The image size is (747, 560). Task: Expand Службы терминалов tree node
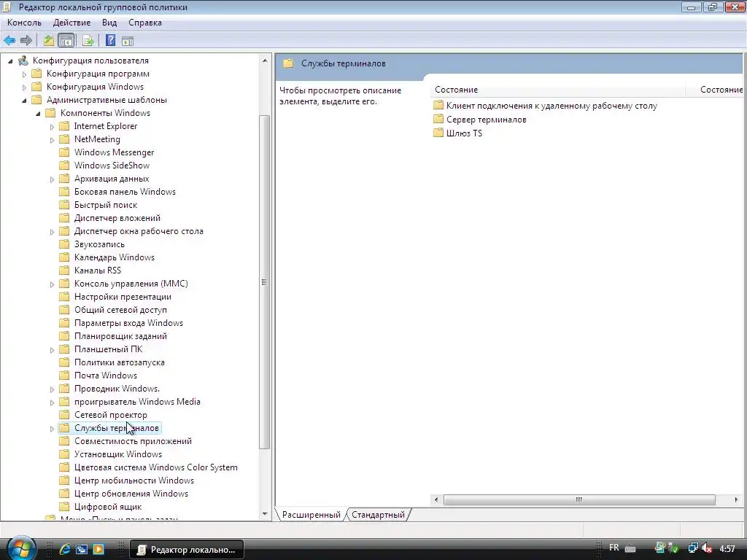point(52,429)
